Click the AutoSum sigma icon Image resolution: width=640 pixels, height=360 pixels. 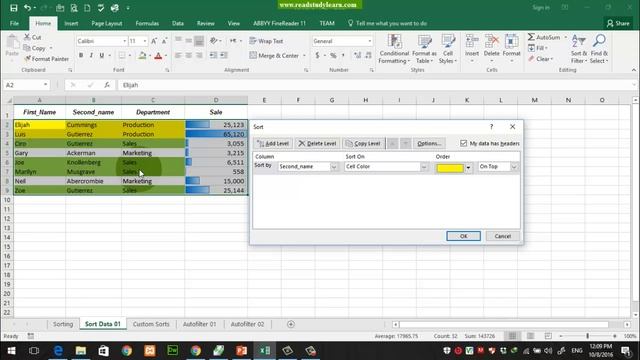coord(531,37)
